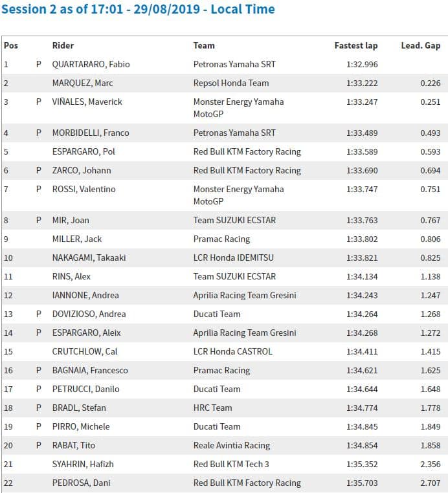Select the Reale Avintia Racing team cell

click(232, 446)
